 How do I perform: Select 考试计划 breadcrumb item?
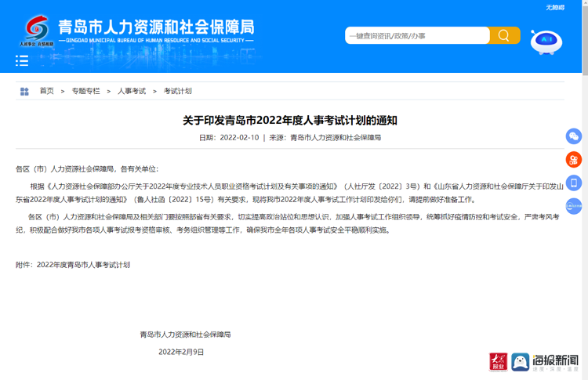[178, 92]
